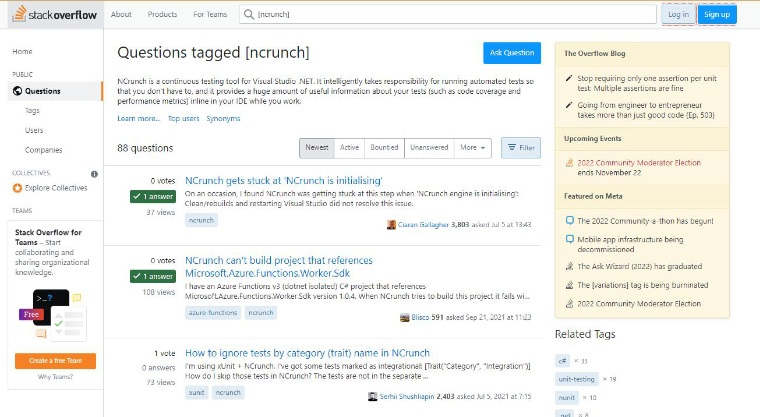
Task: Click Blisco's user avatar
Action: pyautogui.click(x=404, y=318)
